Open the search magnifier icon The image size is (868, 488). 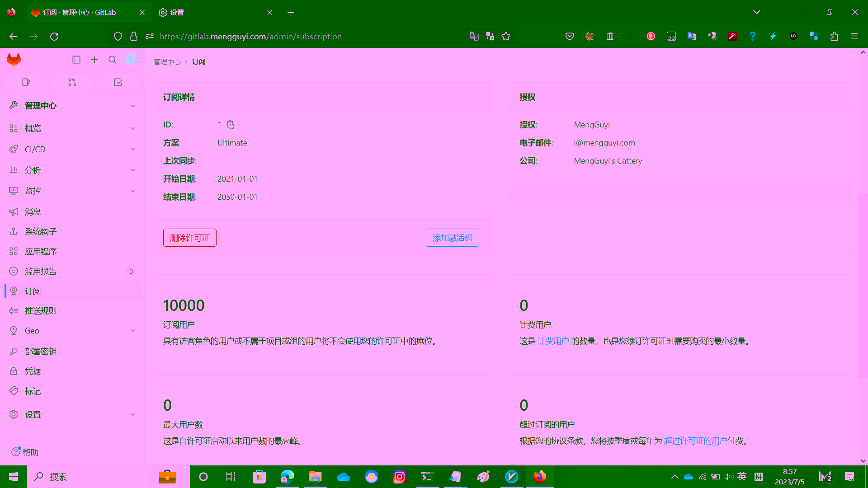(113, 60)
